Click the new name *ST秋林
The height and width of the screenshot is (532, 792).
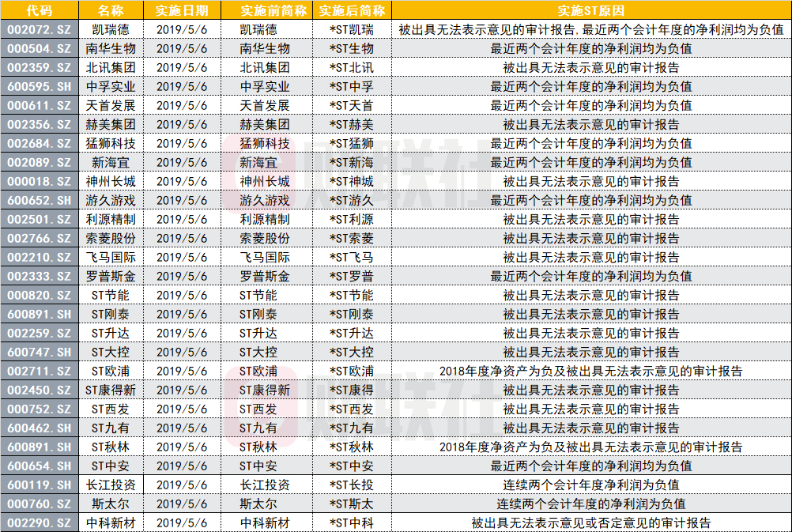(352, 447)
